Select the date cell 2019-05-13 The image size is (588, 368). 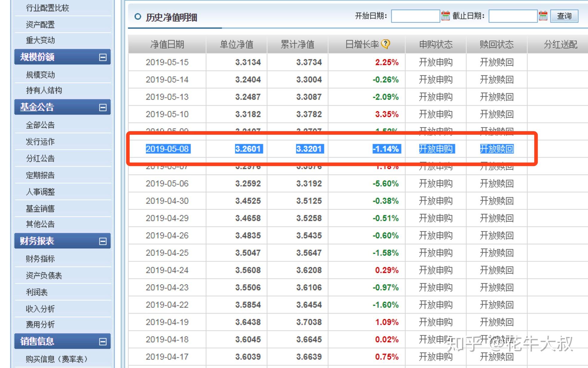(167, 97)
